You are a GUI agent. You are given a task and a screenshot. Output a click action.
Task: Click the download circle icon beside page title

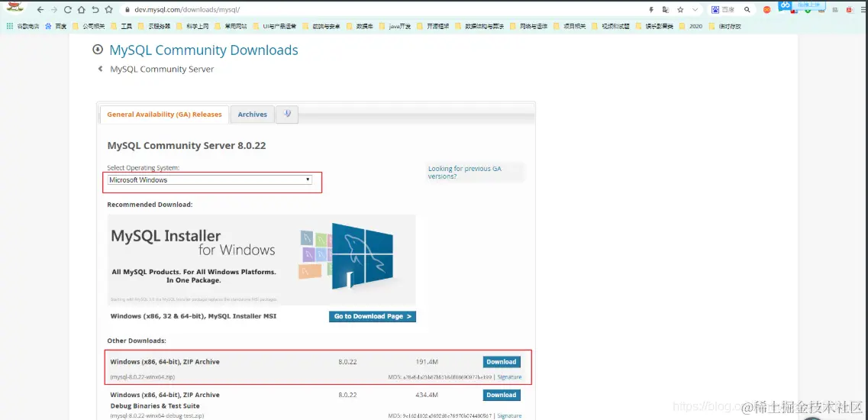point(98,50)
